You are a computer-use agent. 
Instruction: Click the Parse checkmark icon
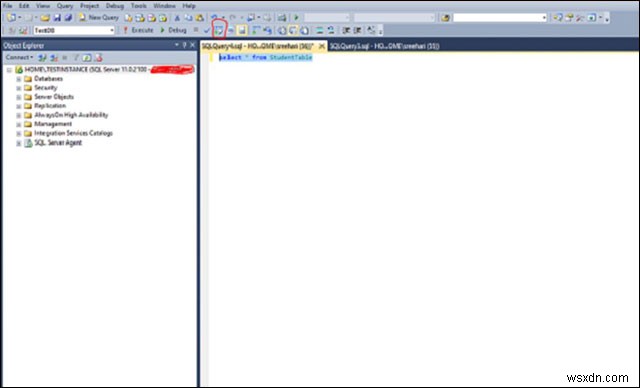(207, 30)
